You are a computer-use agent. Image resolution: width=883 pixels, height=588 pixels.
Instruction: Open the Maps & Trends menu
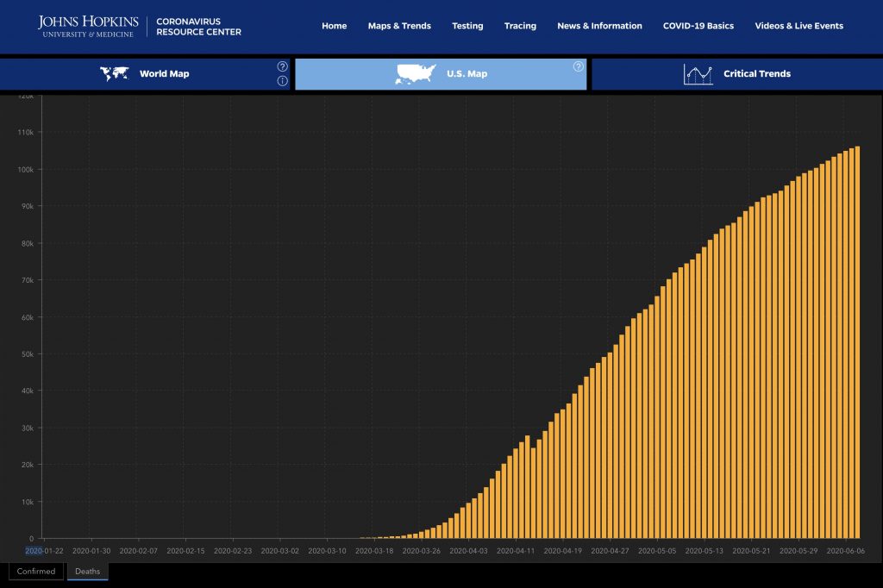click(x=399, y=26)
